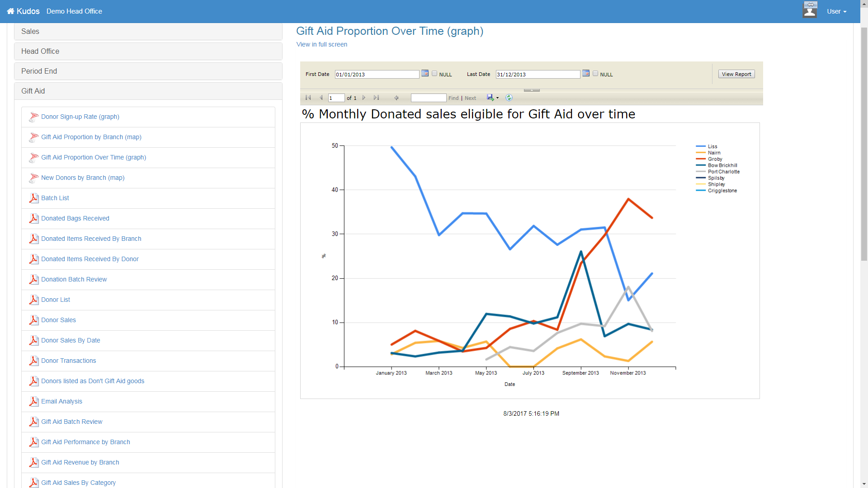Open the User dropdown menu
Viewport: 868px width, 488px height.
pyautogui.click(x=836, y=11)
